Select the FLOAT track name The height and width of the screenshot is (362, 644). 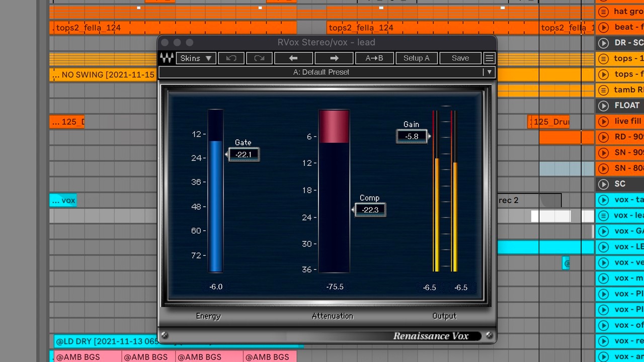(627, 106)
